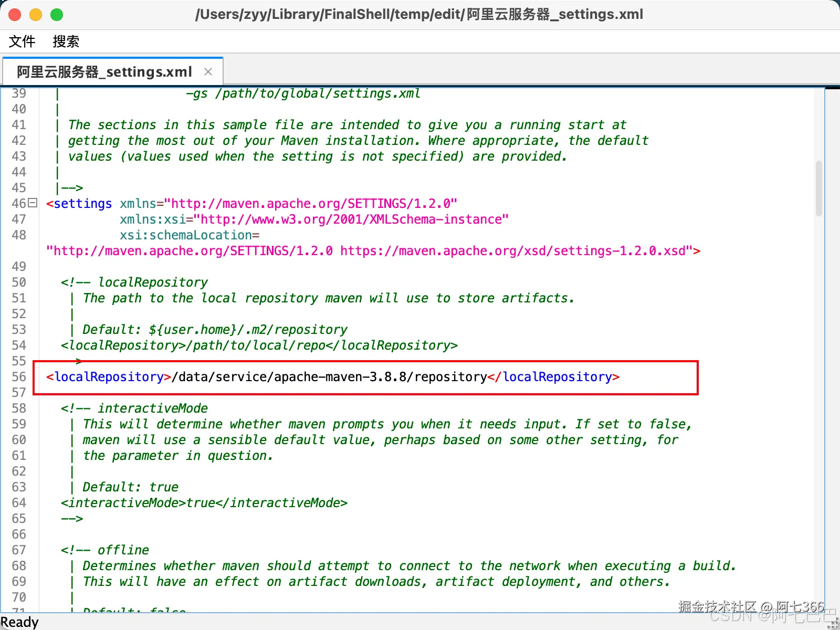Click the vertical scrollbar thumb
Screen dimensions: 840x630
click(818, 188)
